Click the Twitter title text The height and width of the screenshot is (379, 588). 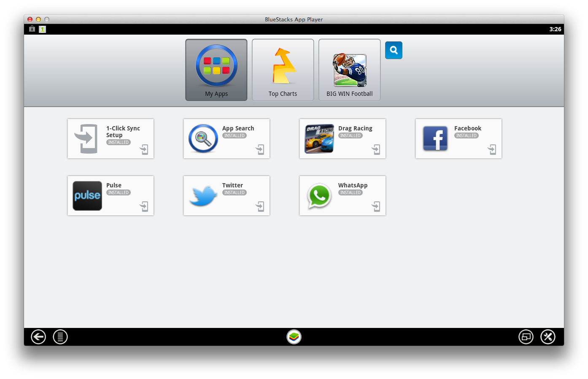232,185
